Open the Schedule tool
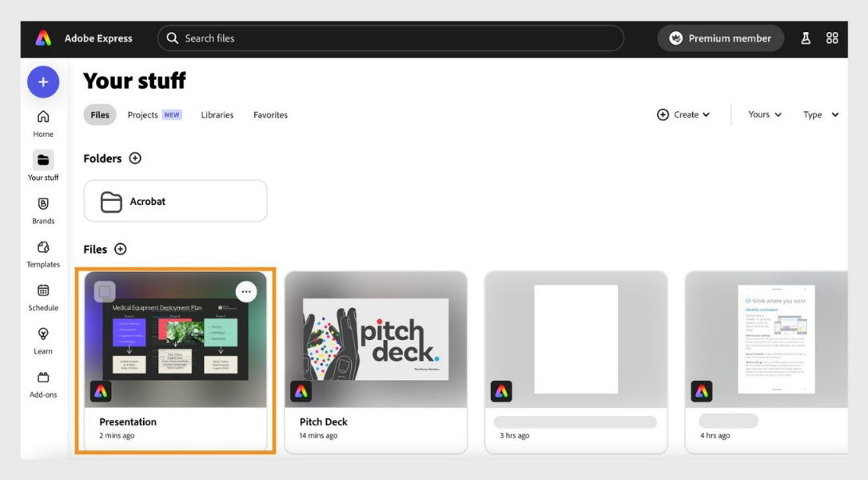 (42, 295)
